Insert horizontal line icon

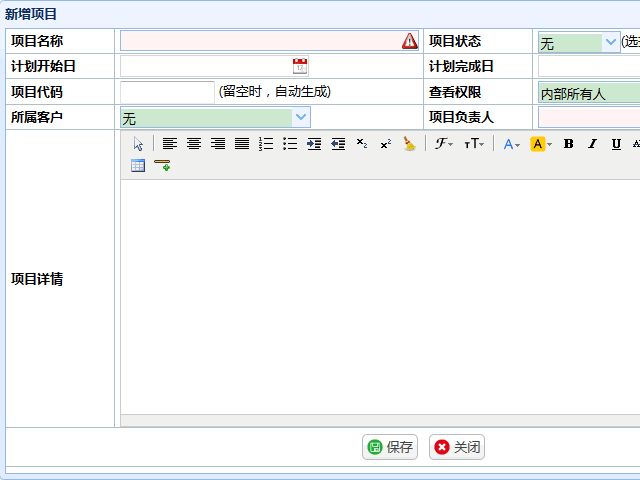pos(162,166)
